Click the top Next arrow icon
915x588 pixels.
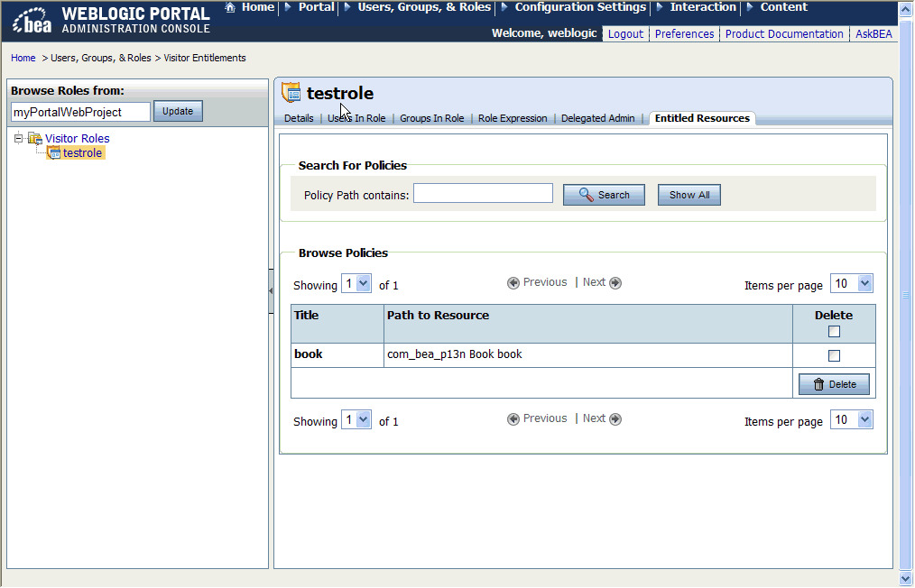point(615,283)
